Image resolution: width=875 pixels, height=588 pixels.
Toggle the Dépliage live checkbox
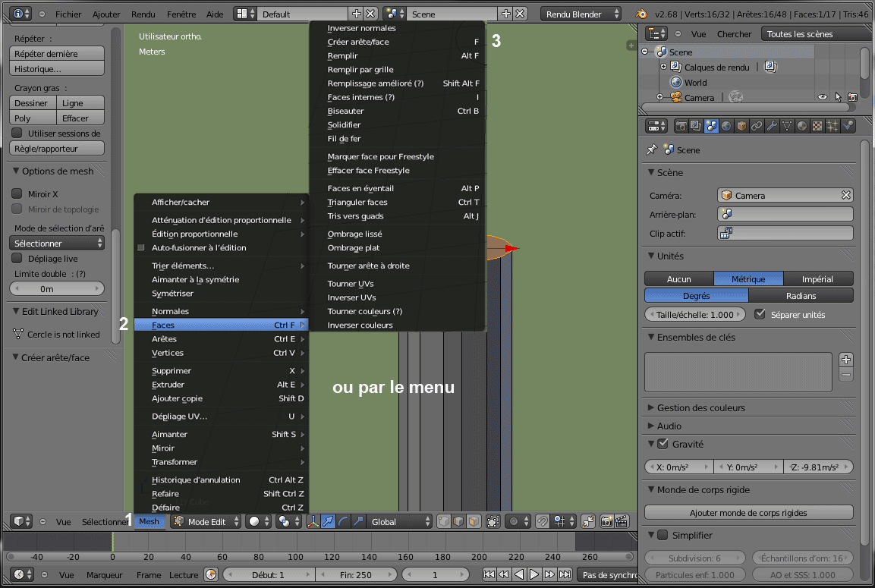pyautogui.click(x=17, y=258)
